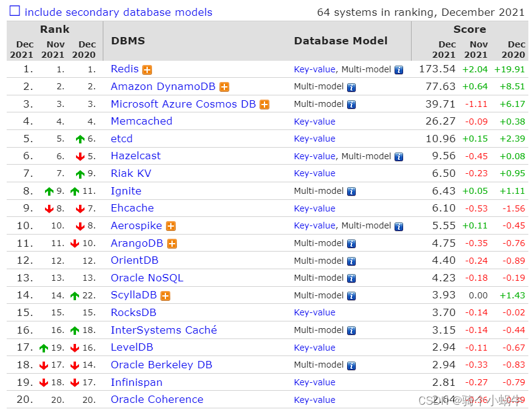Open the Multi-model info icon for Ignite
This screenshot has height=412, width=532.
(x=351, y=191)
